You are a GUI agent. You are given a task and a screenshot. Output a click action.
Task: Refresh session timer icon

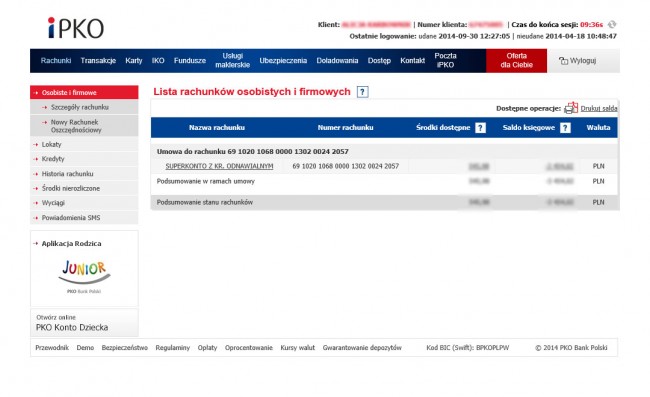[x=612, y=24]
